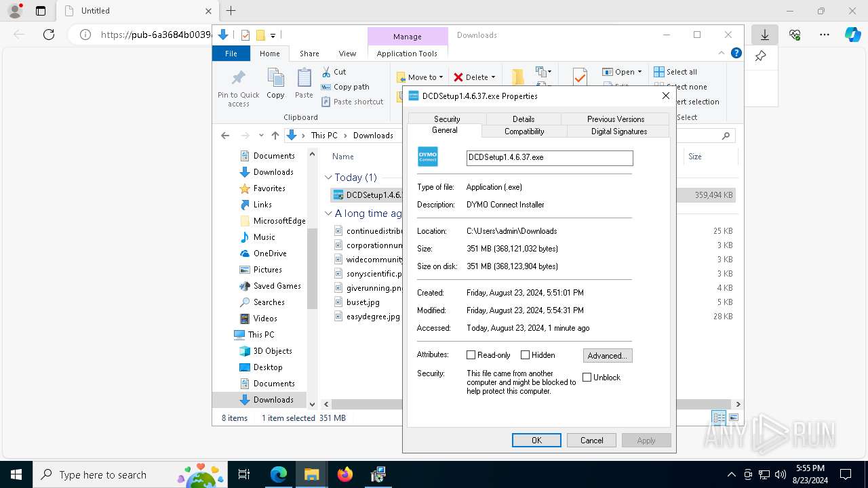
Task: Switch to Security tab in Properties
Action: (x=447, y=119)
